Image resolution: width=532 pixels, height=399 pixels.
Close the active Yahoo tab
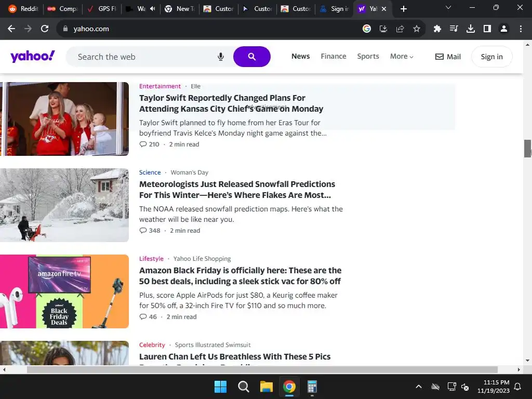(x=384, y=9)
